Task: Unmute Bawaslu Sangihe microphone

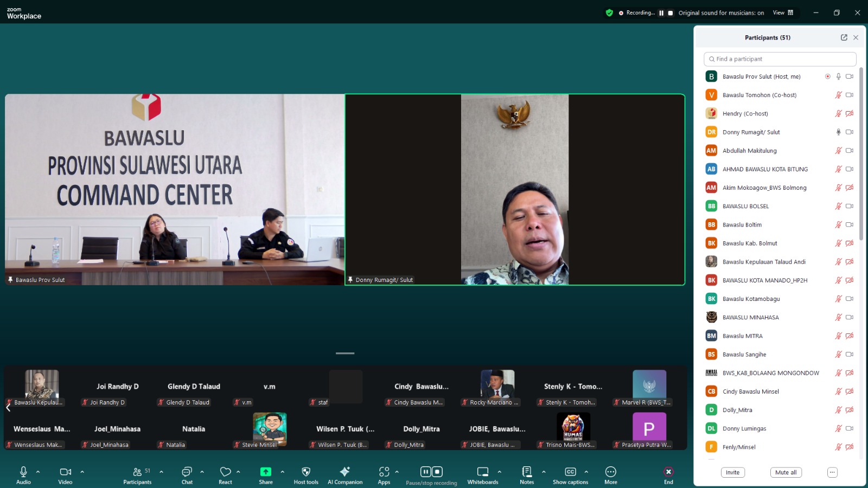Action: (838, 354)
